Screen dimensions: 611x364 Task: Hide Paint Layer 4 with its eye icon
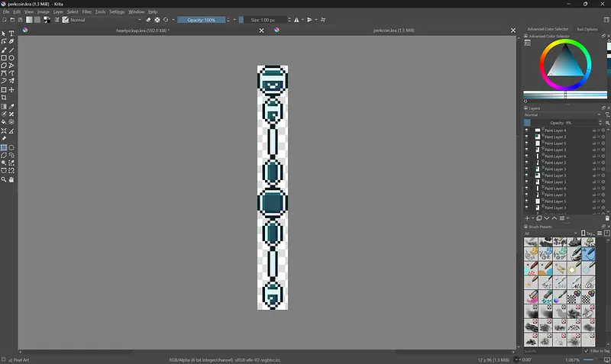pyautogui.click(x=526, y=130)
